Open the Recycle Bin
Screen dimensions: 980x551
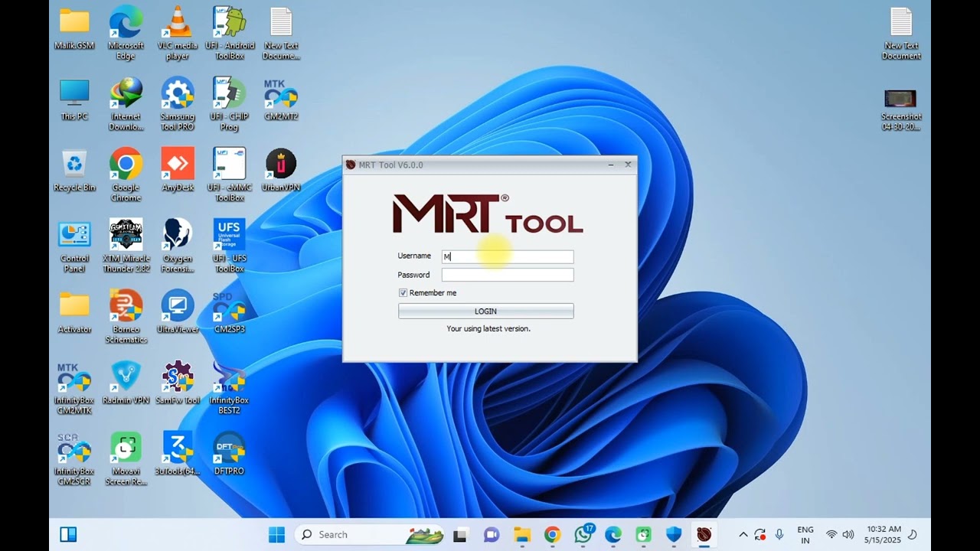(x=74, y=171)
